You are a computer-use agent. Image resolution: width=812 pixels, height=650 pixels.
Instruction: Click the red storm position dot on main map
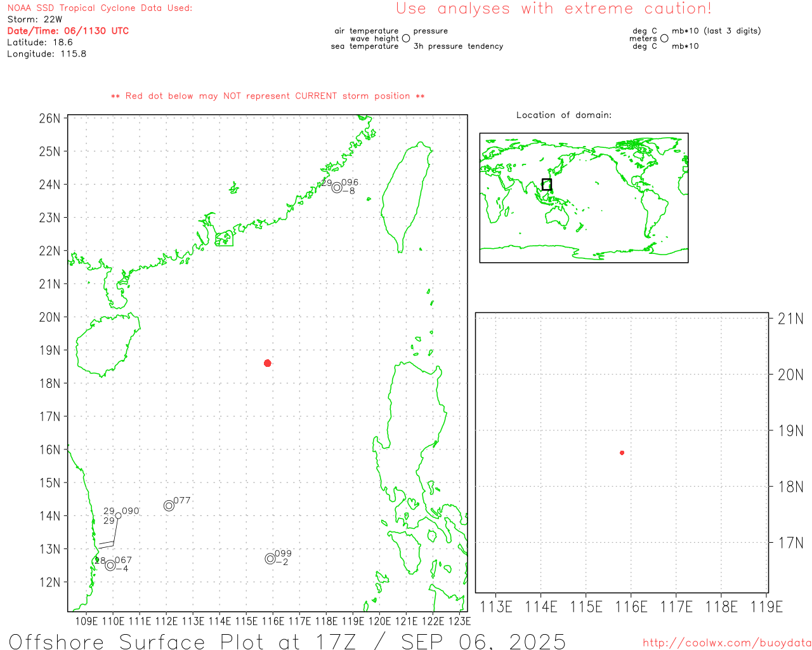tap(268, 363)
